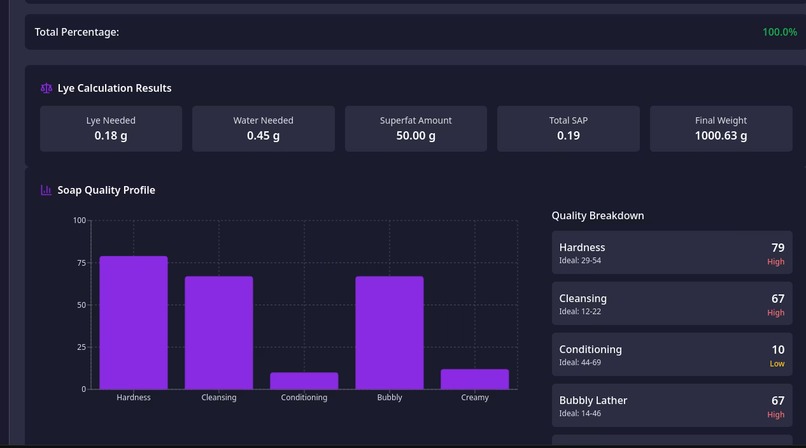Select the Total SAP 0.19 card

click(568, 128)
